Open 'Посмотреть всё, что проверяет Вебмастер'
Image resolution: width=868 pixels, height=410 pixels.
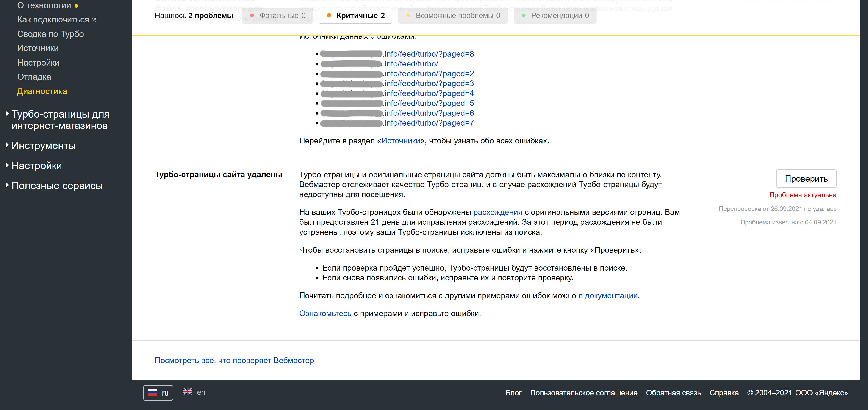(234, 360)
